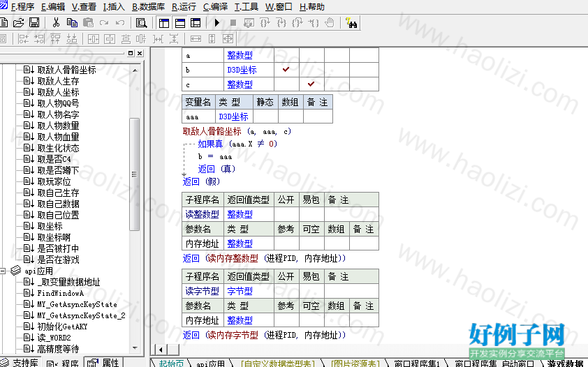The image size is (588, 367).
Task: Select 初始化GetAKY in the tree
Action: coord(62,326)
